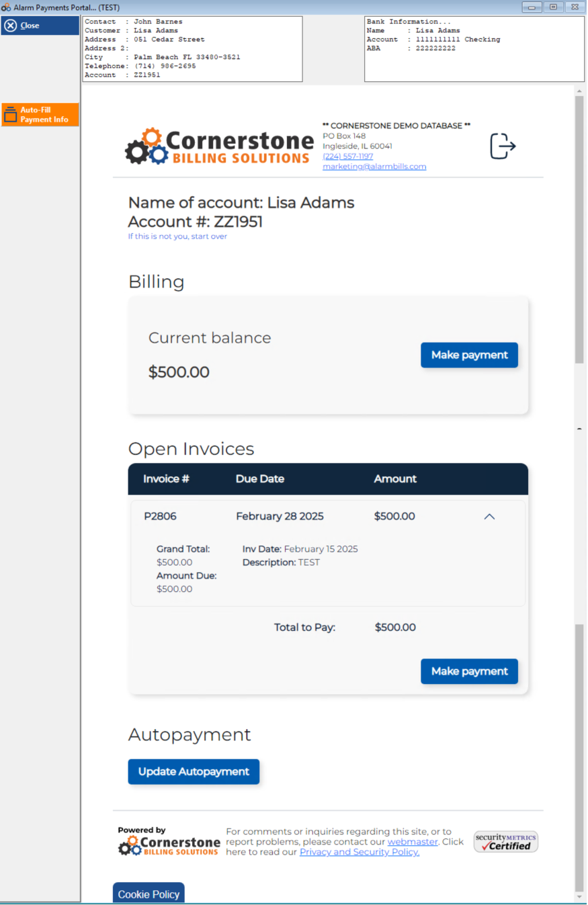Click the scrollbar down arrow
This screenshot has height=905, width=588.
coord(579,897)
